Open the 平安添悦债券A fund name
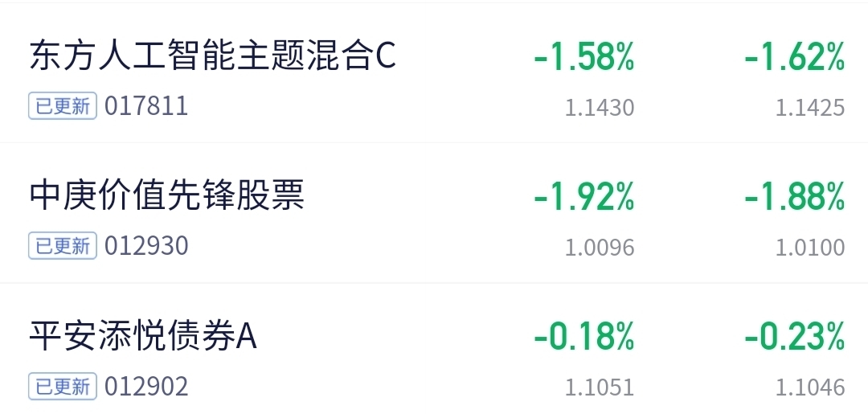This screenshot has height=414, width=868. 143,335
